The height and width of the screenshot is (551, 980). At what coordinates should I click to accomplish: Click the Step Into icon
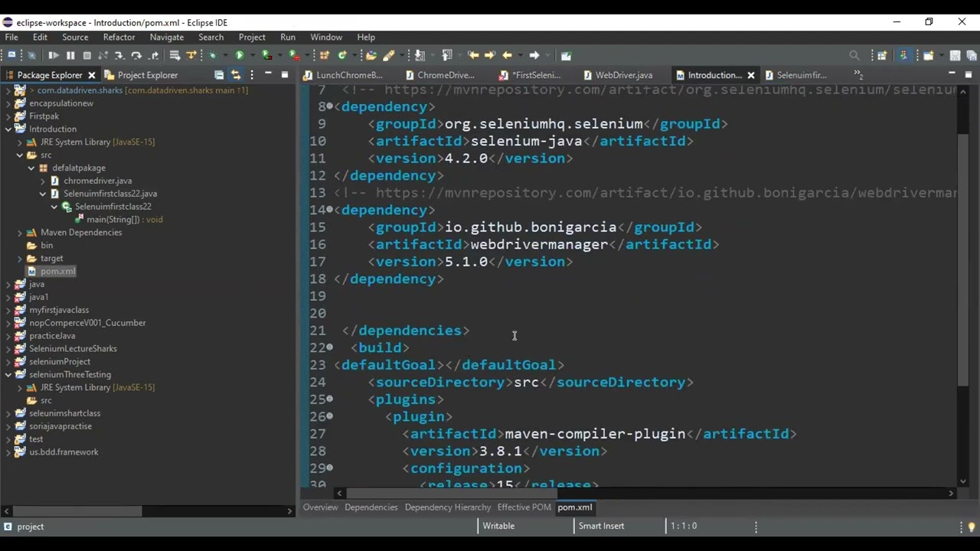click(119, 55)
